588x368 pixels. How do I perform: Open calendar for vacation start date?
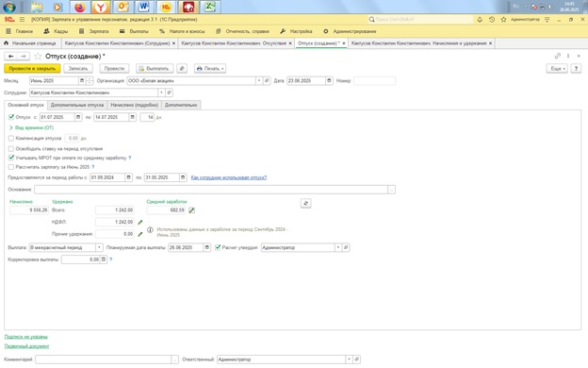pos(78,117)
